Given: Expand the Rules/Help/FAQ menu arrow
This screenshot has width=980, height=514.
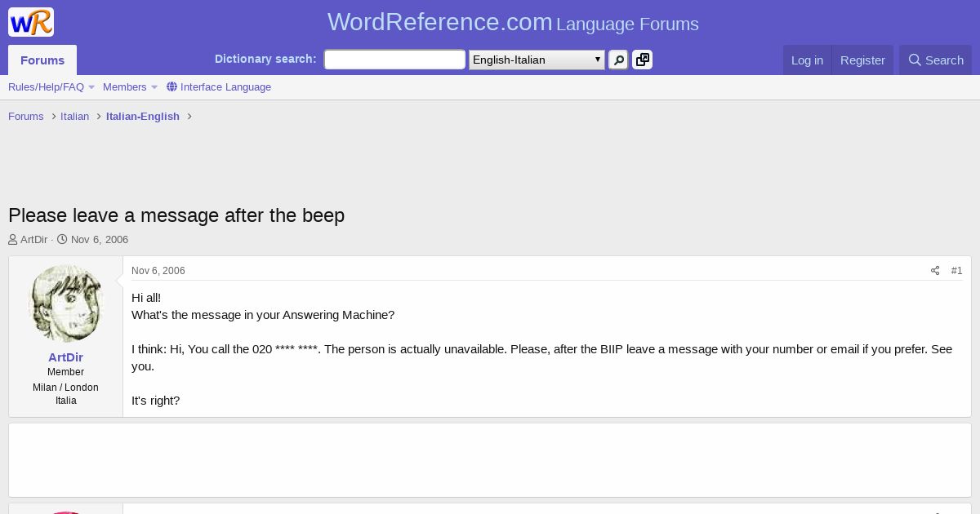Looking at the screenshot, I should pyautogui.click(x=91, y=87).
